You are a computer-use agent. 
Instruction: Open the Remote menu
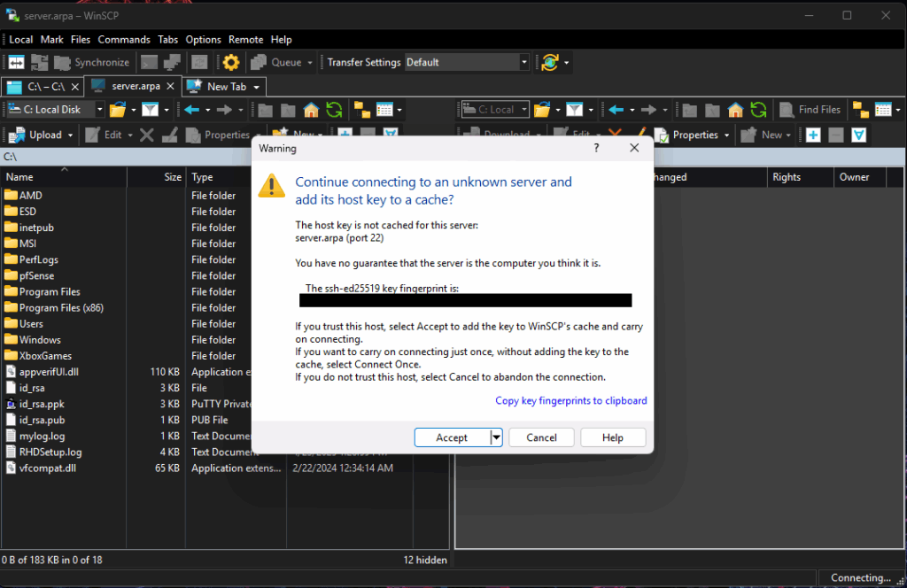point(246,39)
